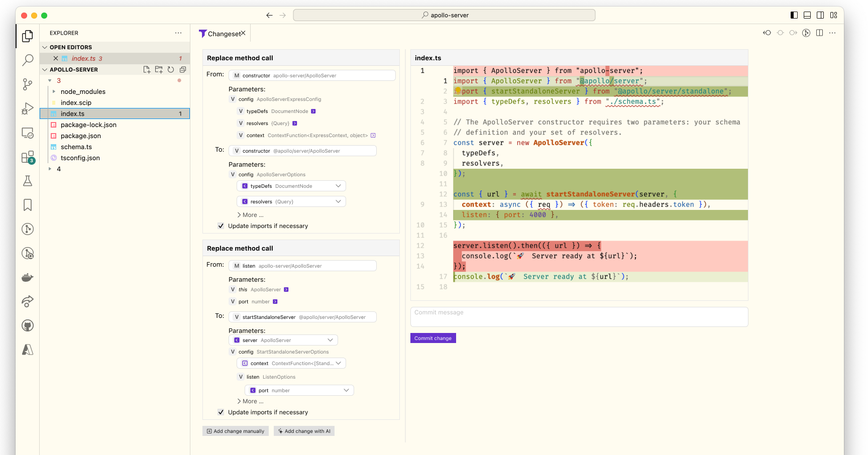Image resolution: width=868 pixels, height=455 pixels.
Task: Click Add change with AI button
Action: pyautogui.click(x=304, y=431)
